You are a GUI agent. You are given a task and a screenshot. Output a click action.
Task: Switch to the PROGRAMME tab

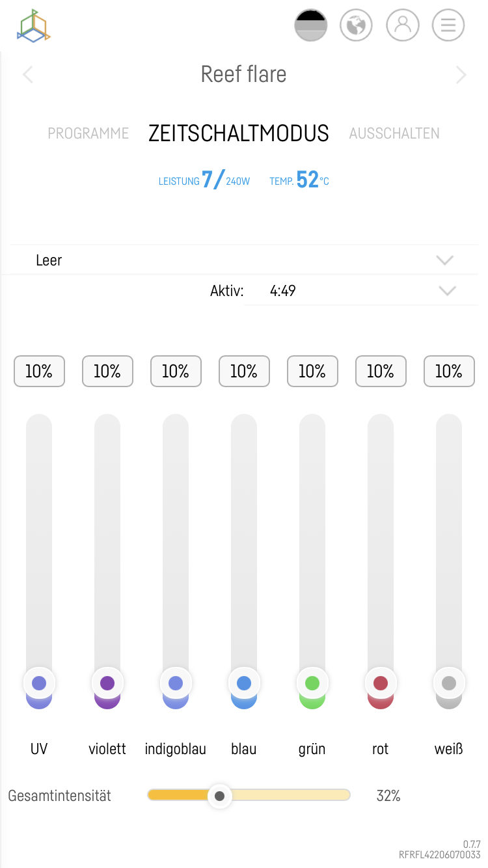point(88,133)
